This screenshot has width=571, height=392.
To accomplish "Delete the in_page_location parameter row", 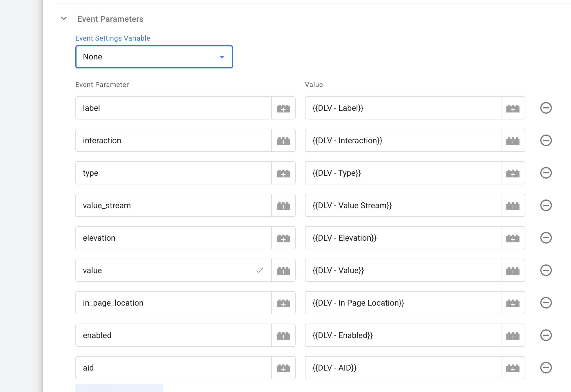I will click(x=546, y=303).
